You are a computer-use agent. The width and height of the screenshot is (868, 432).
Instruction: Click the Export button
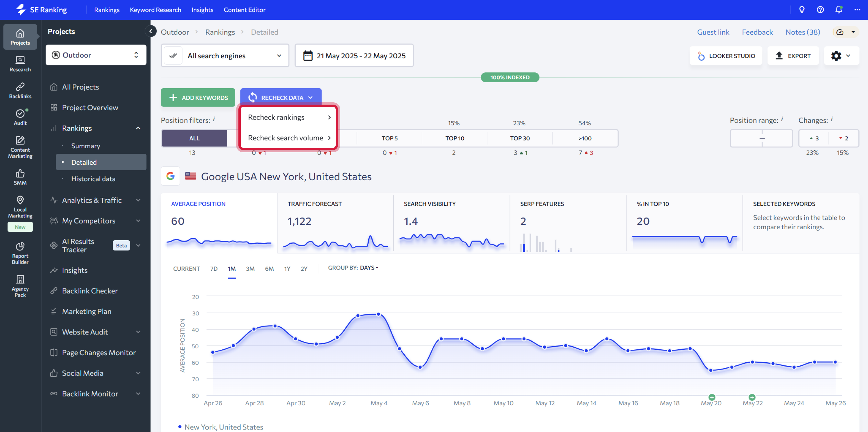pos(793,56)
